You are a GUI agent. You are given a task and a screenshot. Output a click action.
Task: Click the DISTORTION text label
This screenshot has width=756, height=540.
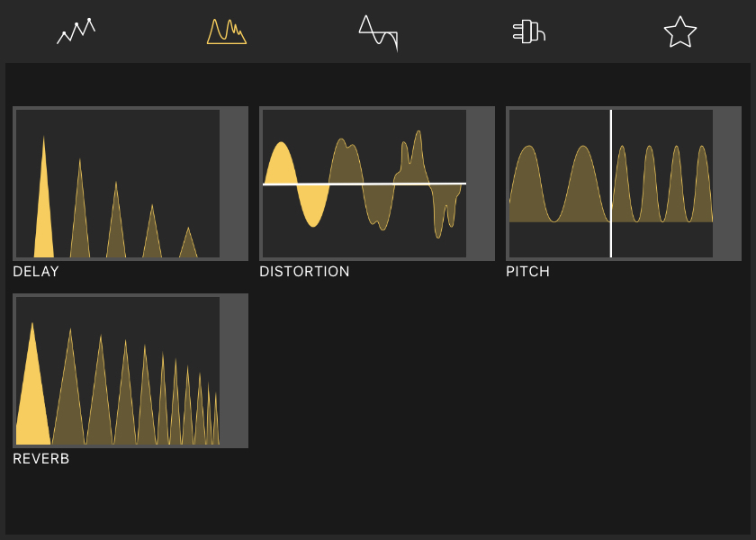point(304,272)
